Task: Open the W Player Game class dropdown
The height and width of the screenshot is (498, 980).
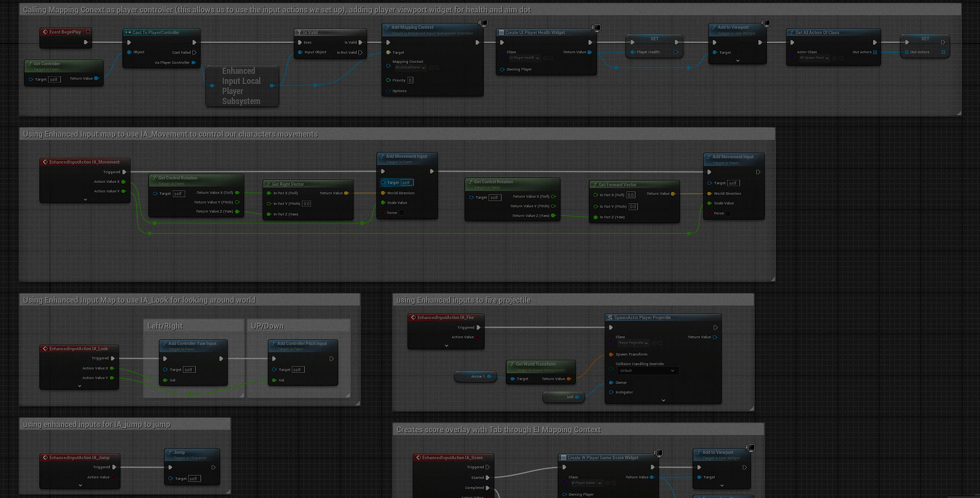Action: point(586,483)
